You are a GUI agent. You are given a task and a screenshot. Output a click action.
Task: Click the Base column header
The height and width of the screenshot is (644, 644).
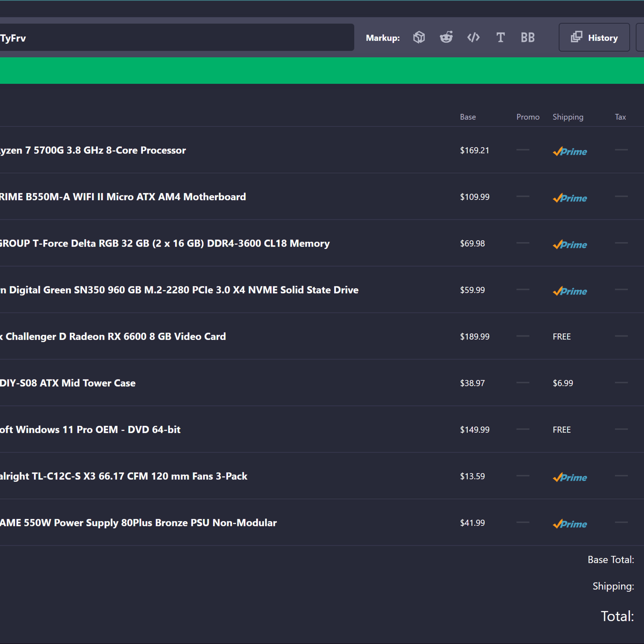[468, 117]
